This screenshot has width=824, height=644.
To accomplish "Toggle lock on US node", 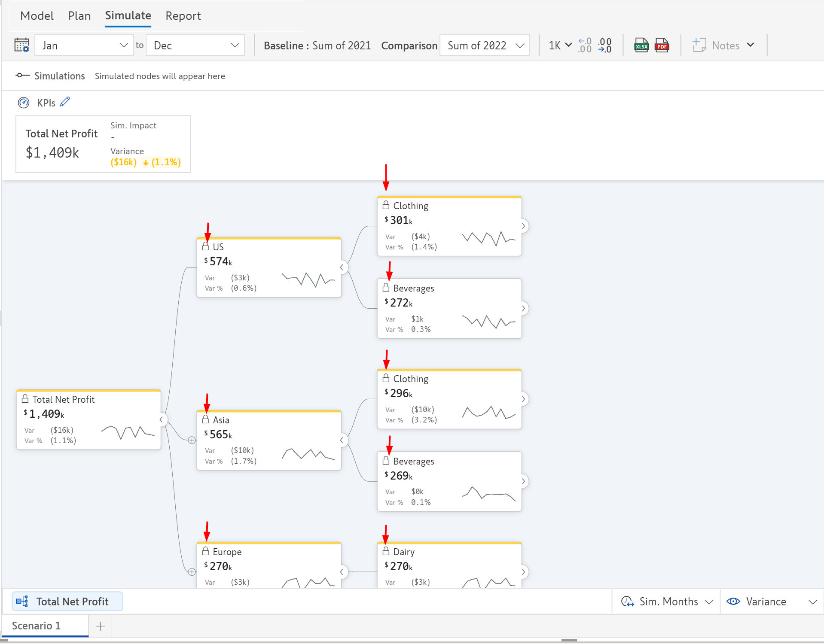I will click(x=205, y=246).
